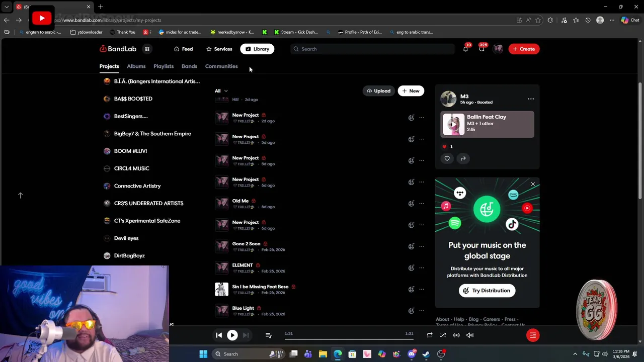The width and height of the screenshot is (644, 362).
Task: Expand the All projects filter dropdown
Action: pyautogui.click(x=221, y=91)
